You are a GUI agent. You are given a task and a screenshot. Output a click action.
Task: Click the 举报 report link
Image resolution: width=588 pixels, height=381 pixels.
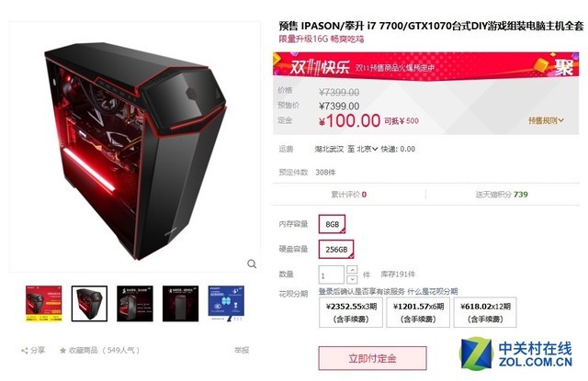(242, 351)
